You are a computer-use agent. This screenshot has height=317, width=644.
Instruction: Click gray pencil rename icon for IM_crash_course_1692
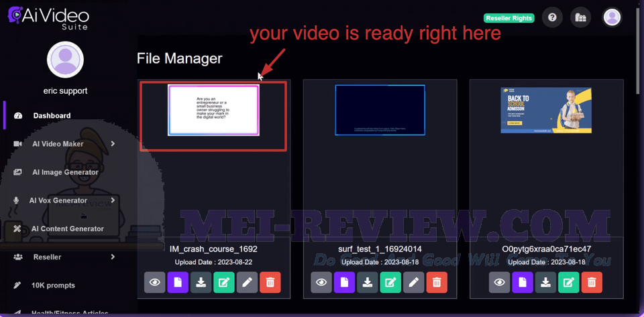(x=247, y=282)
